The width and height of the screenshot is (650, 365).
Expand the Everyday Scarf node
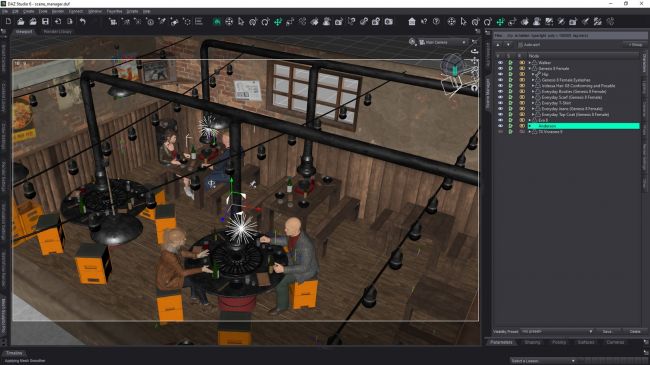(x=533, y=97)
